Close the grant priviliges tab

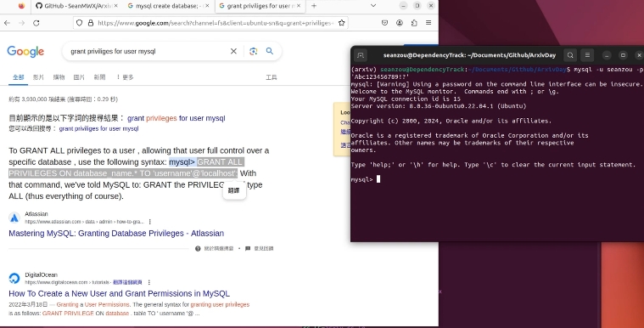[299, 6]
